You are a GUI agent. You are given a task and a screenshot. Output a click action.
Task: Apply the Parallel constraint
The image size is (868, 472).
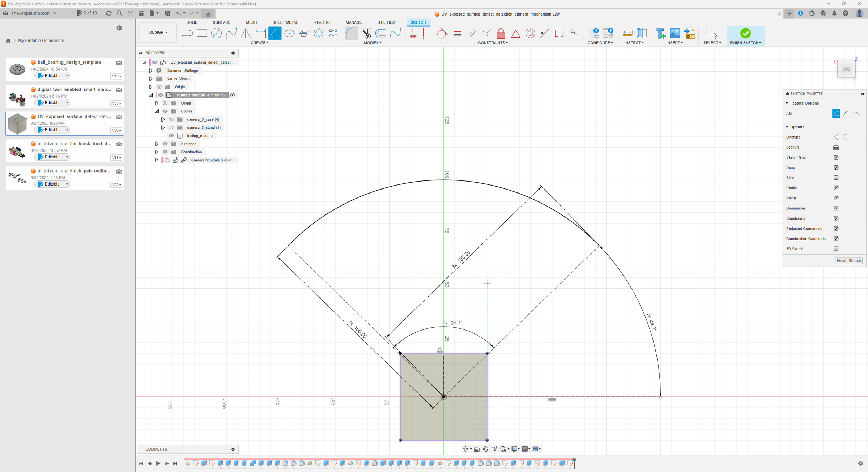click(472, 34)
